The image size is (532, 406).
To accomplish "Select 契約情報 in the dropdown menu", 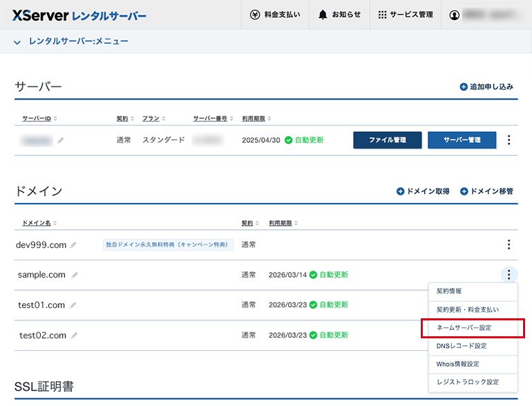I will (x=473, y=291).
